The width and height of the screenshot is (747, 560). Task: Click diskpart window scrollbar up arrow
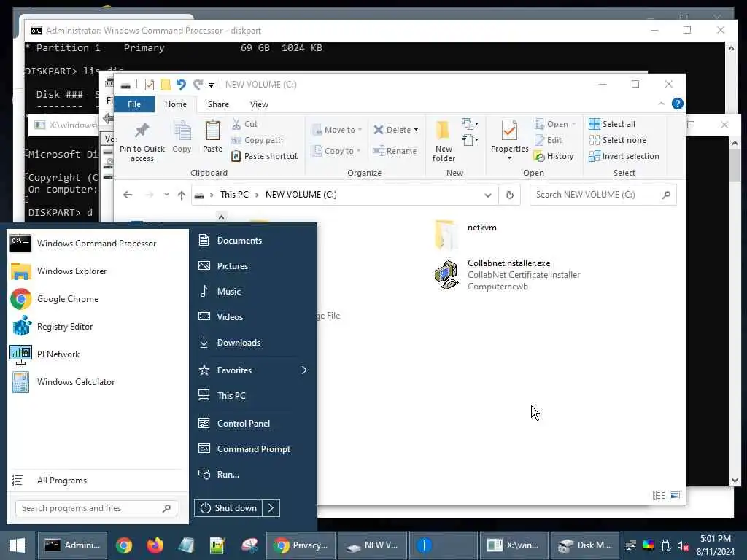point(730,47)
